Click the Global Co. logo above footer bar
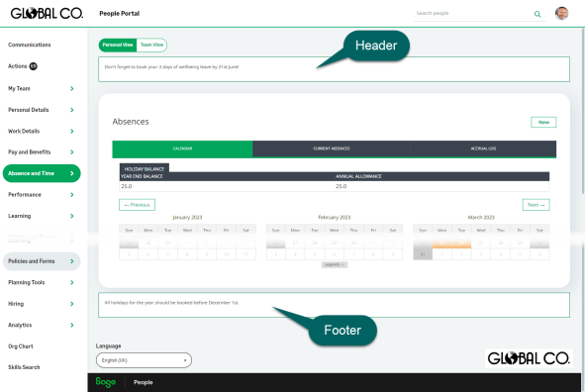This screenshot has height=392, width=585. [529, 358]
